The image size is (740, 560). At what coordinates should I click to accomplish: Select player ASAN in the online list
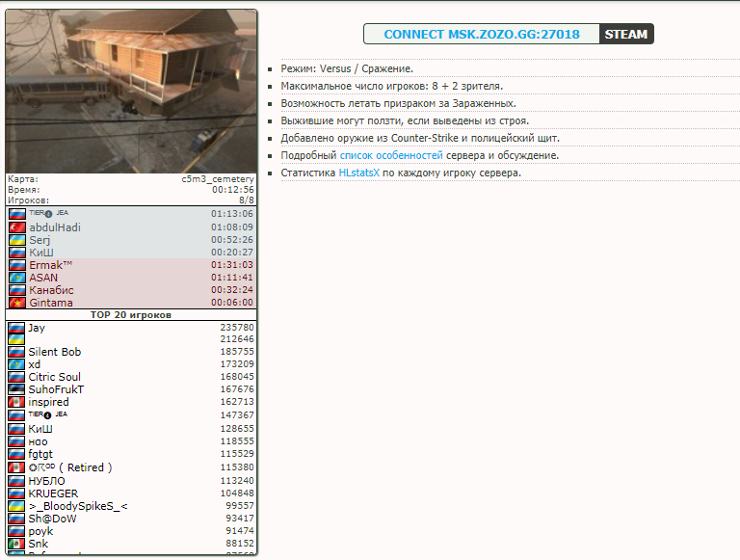coord(43,278)
